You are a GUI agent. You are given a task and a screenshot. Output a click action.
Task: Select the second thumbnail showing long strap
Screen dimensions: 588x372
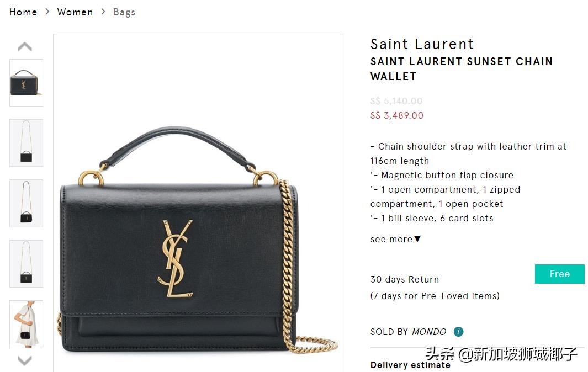[x=27, y=142]
